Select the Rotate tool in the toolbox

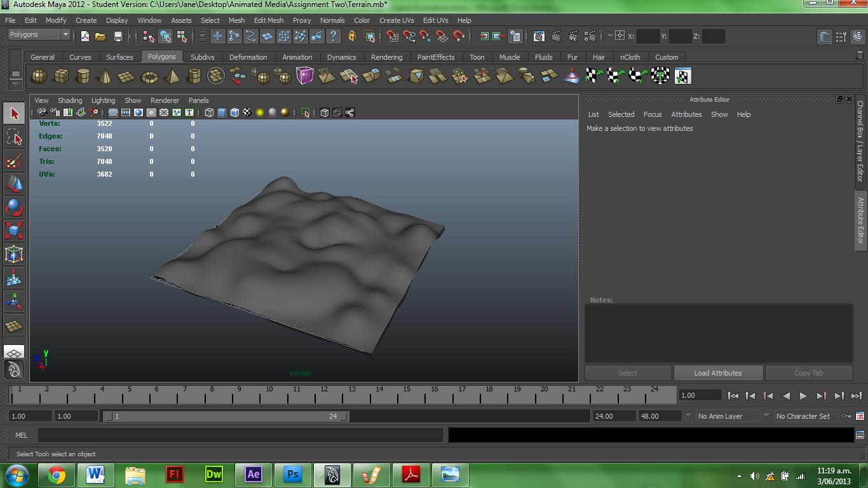[x=14, y=207]
